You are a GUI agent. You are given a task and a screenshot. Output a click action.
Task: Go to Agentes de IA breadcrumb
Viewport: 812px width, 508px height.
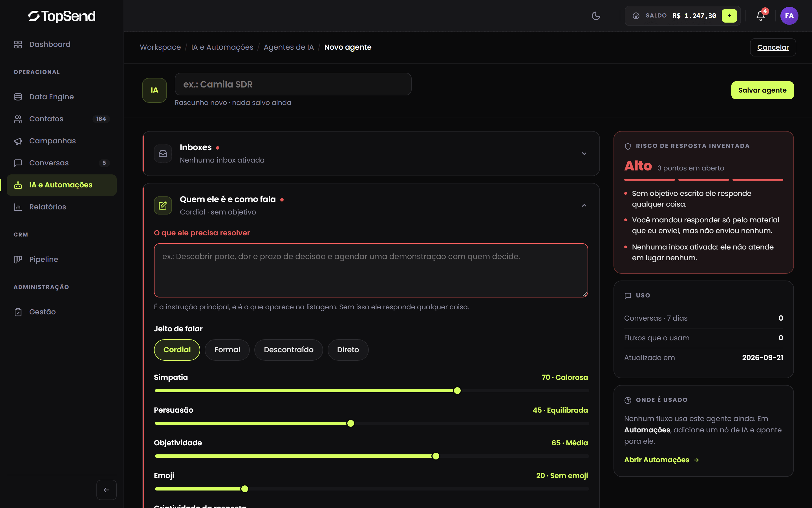pos(288,47)
